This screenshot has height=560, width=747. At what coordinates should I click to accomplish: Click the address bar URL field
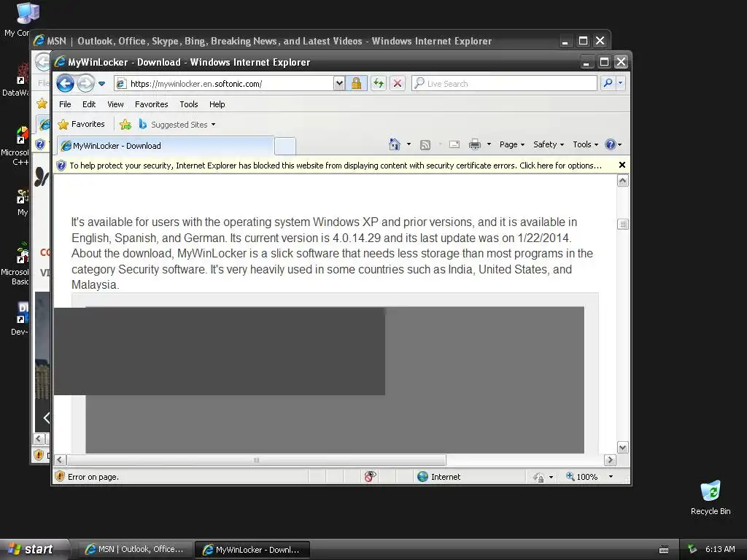point(224,84)
